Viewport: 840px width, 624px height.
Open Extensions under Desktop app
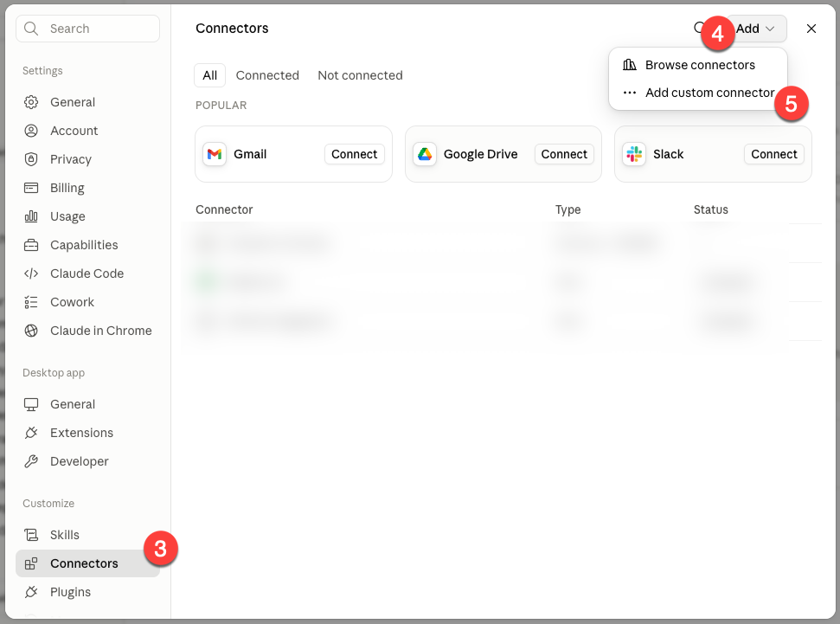[88, 433]
